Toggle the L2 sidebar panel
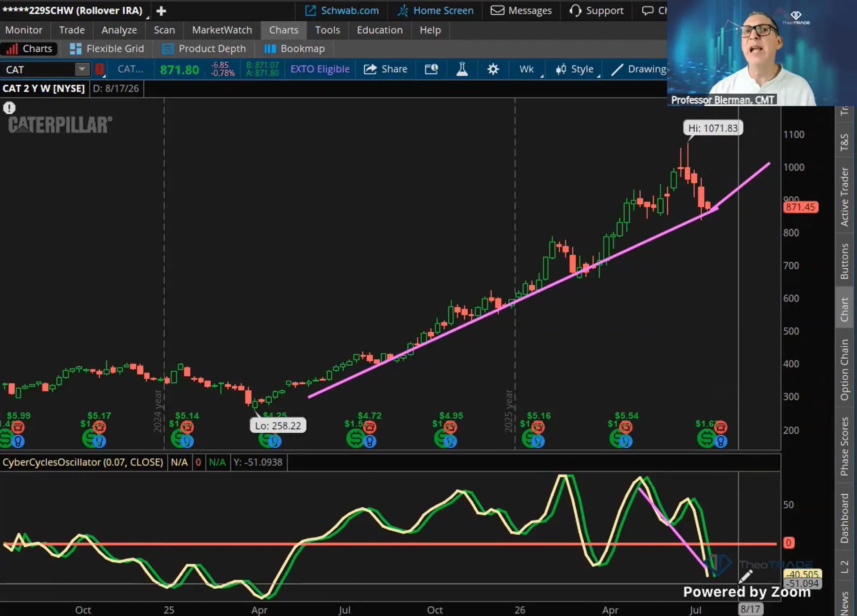This screenshot has height=616, width=857. (x=845, y=567)
